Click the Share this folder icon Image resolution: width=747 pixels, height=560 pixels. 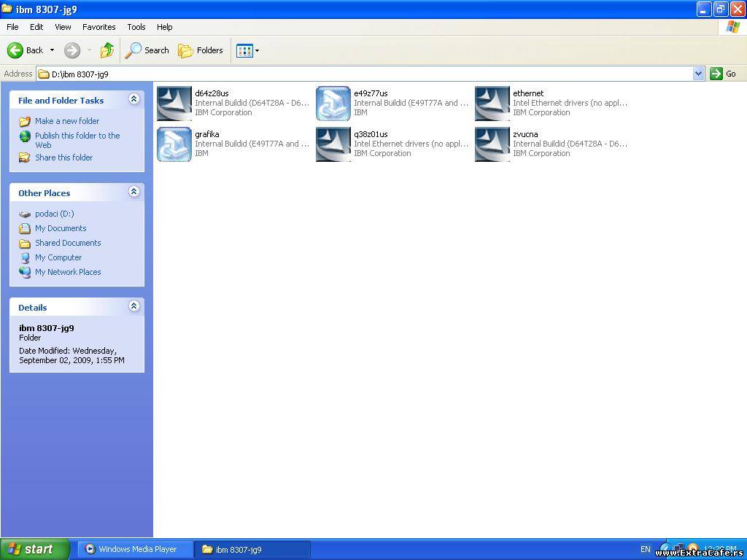coord(24,157)
